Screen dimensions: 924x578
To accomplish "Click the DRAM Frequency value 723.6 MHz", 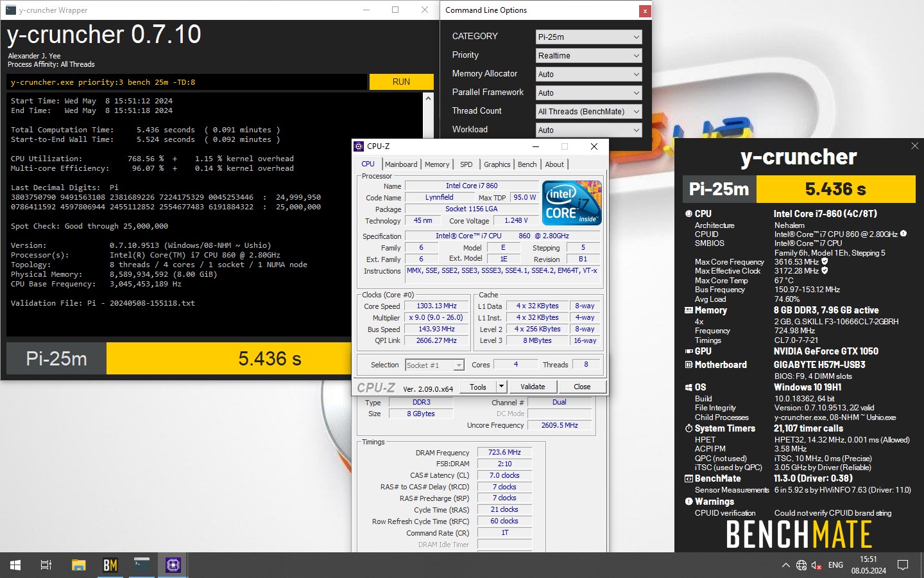I will [504, 452].
